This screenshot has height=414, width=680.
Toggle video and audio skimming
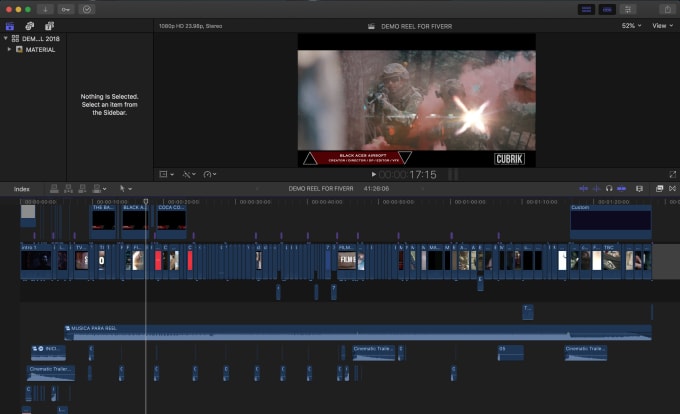583,189
